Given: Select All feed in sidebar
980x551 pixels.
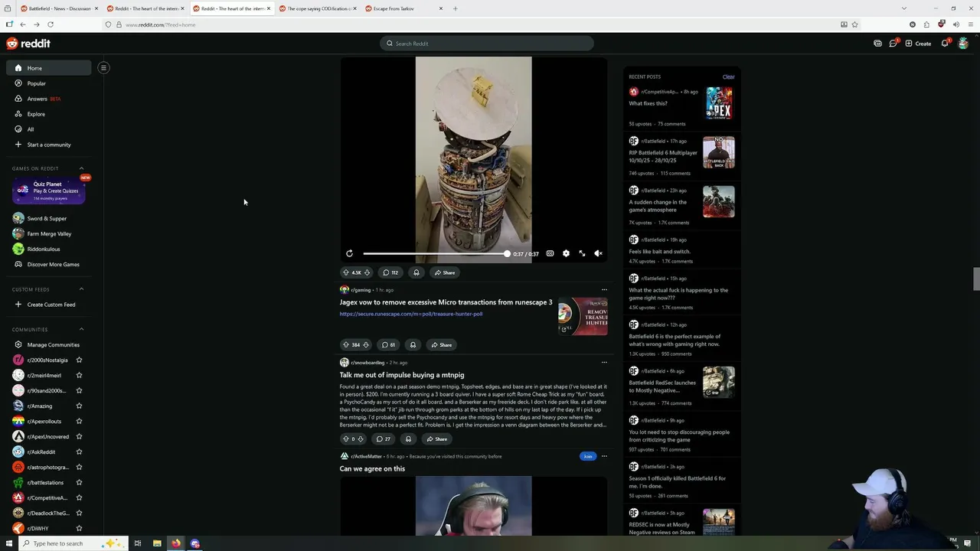Looking at the screenshot, I should coord(48,129).
